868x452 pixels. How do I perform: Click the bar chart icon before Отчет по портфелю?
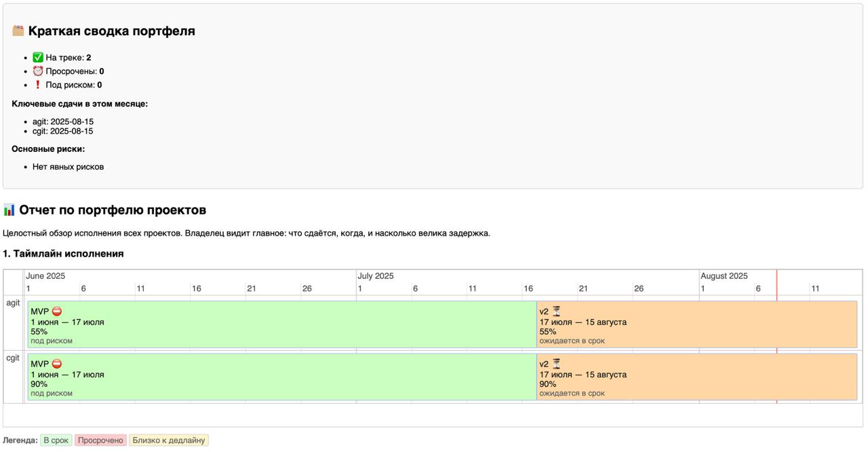pos(9,210)
